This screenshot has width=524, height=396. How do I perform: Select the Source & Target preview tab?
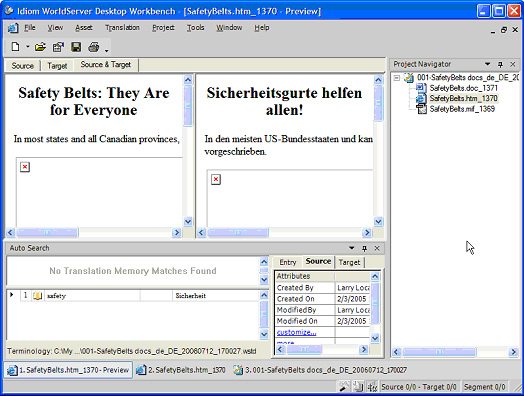coord(106,64)
